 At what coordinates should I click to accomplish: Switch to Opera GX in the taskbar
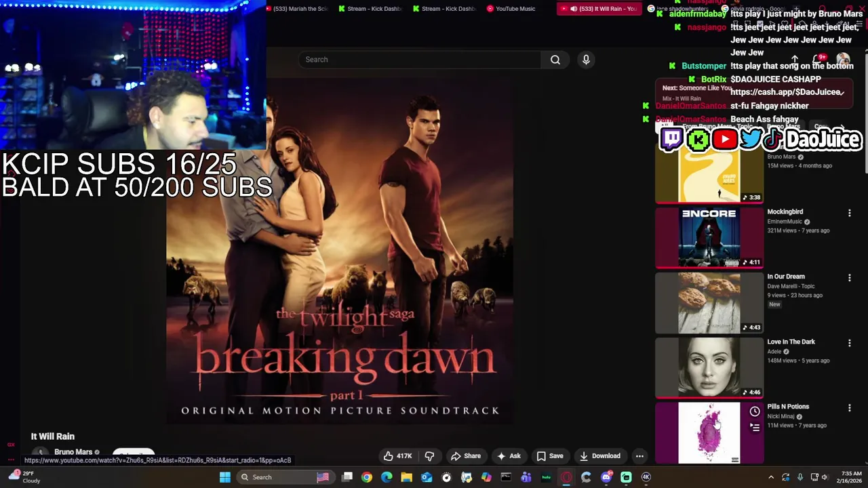click(566, 477)
